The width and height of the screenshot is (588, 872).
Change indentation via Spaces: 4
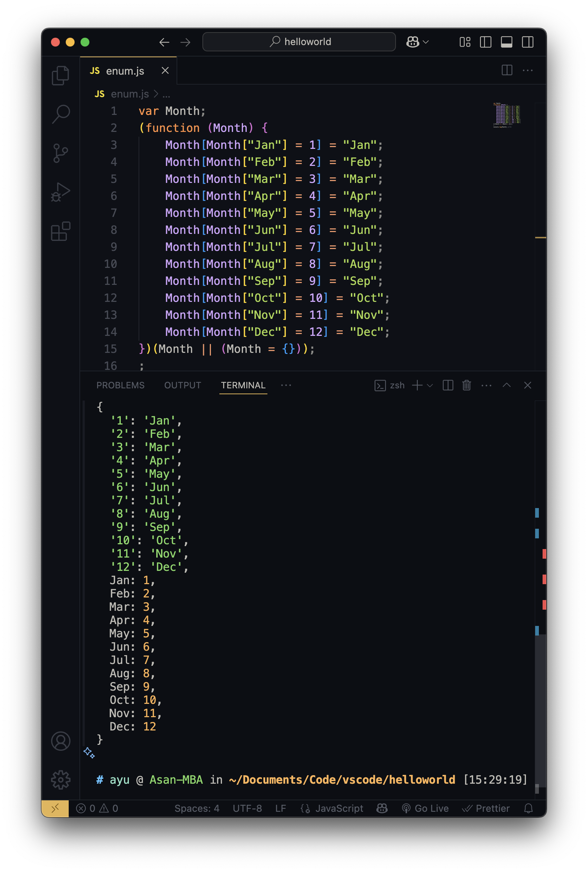click(x=197, y=808)
